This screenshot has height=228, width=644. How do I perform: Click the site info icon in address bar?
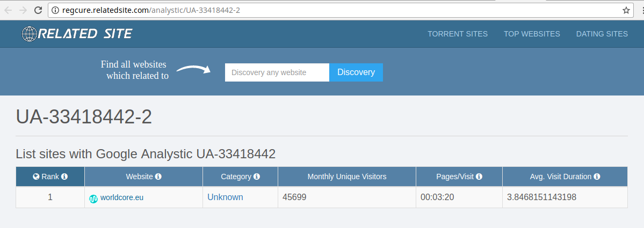point(55,10)
